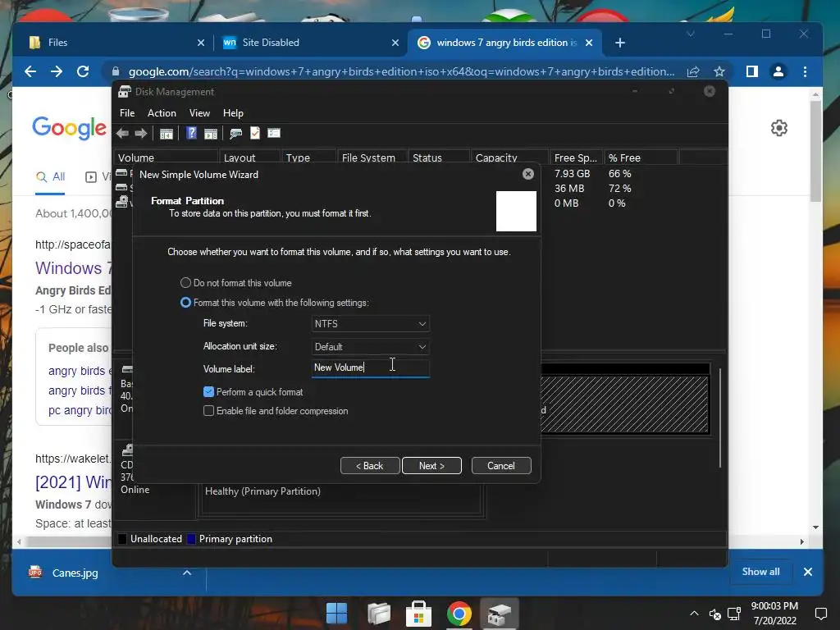This screenshot has width=840, height=630.
Task: Open the blue Help toolbar icon
Action: point(191,133)
